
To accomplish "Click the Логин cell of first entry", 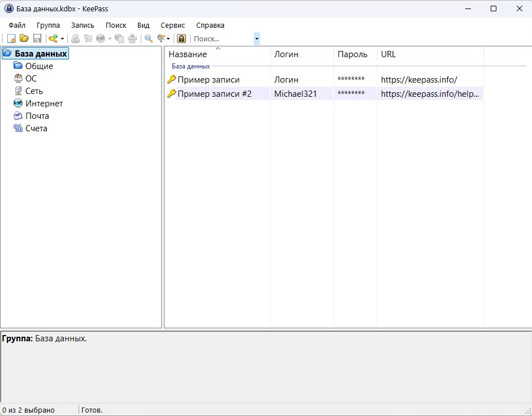I will coord(287,80).
